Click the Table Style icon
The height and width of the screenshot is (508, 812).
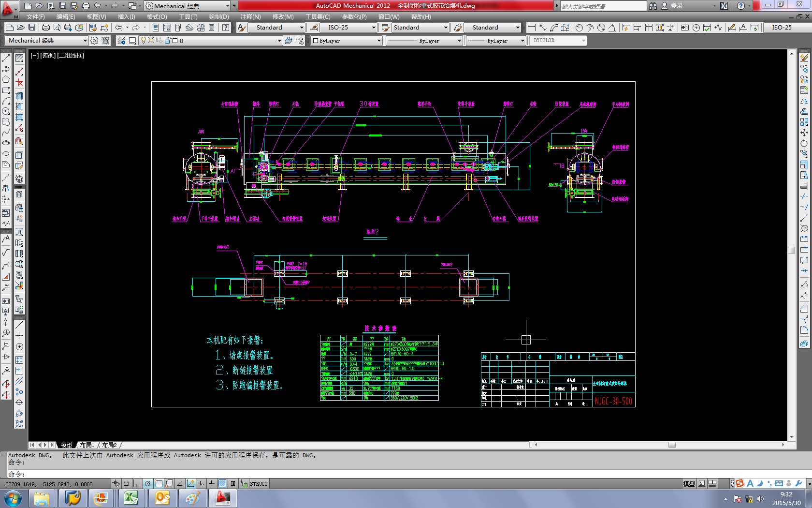coord(386,28)
